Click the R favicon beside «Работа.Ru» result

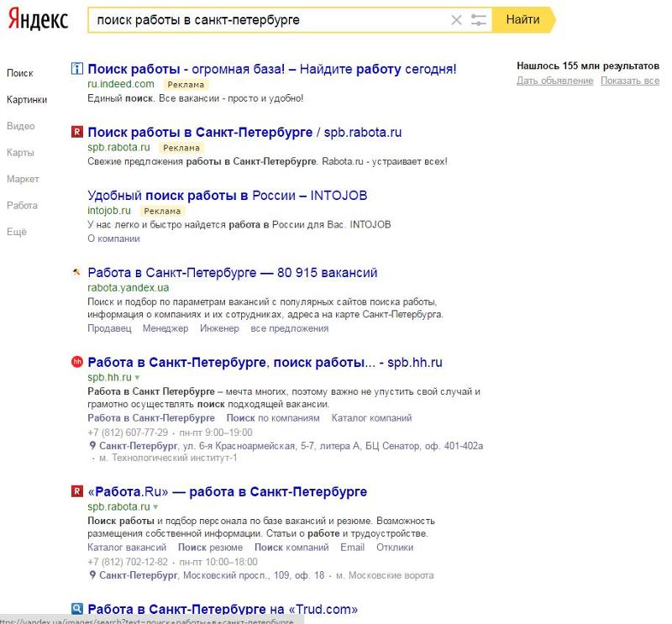tap(76, 491)
